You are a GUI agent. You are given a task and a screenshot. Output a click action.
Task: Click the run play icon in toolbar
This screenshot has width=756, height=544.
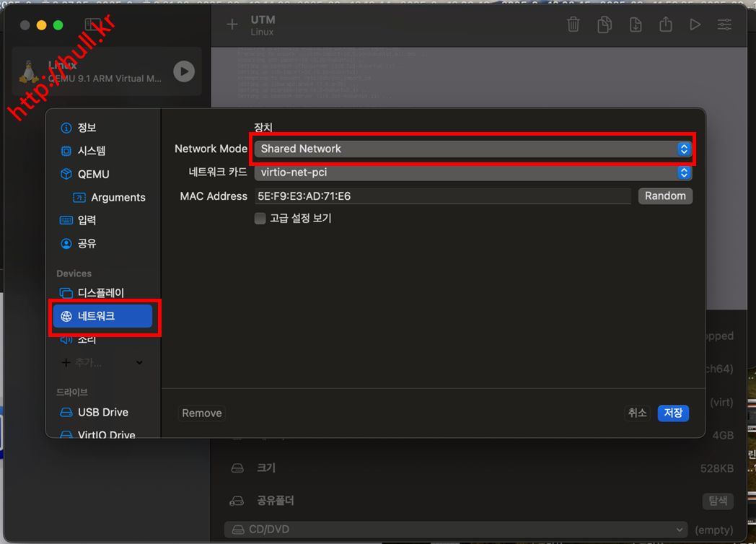[x=695, y=24]
